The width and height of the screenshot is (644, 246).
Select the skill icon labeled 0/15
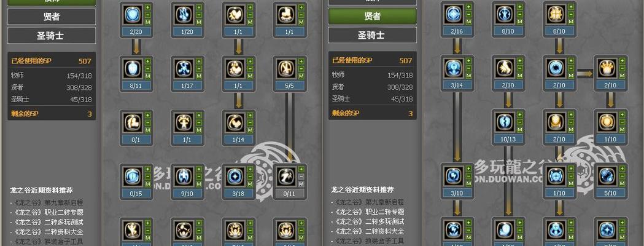coord(133,176)
